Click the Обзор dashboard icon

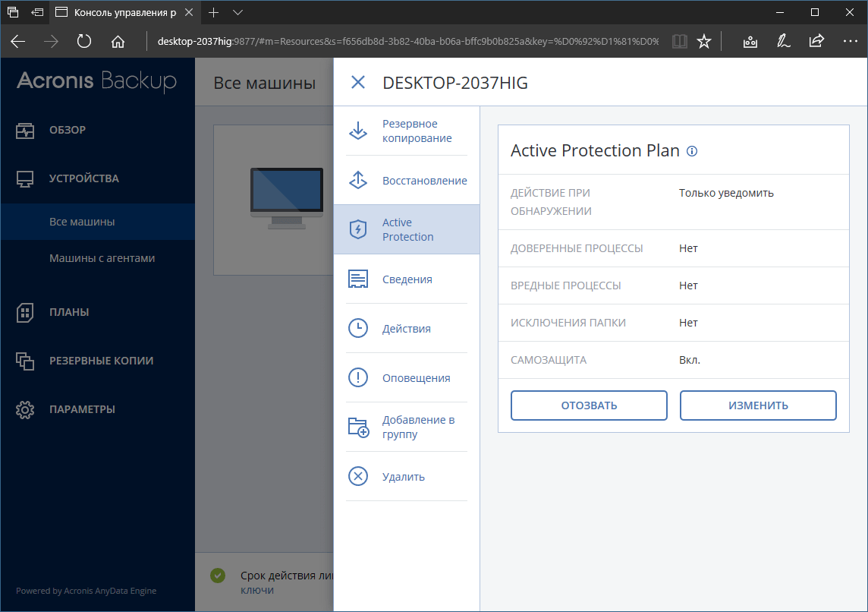click(x=25, y=131)
